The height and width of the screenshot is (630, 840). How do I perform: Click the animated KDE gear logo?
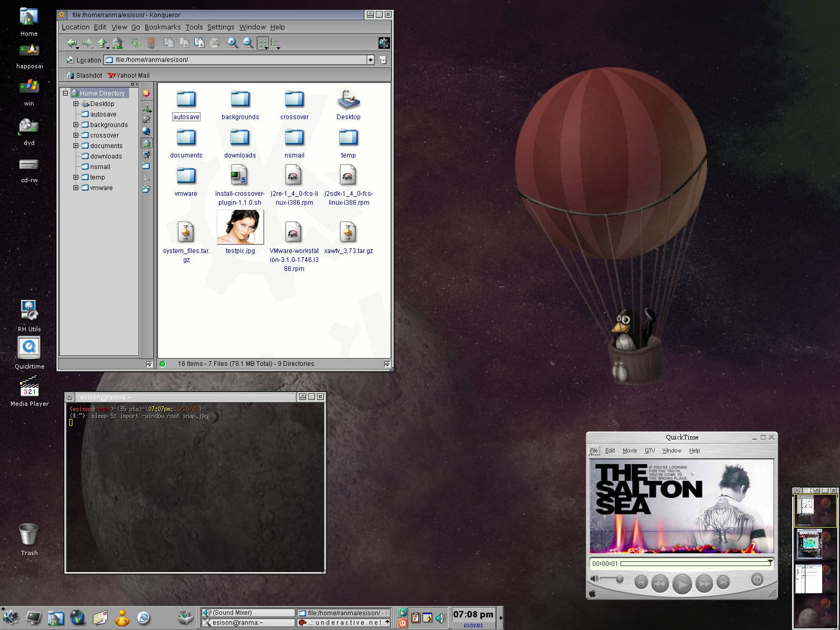click(x=384, y=43)
